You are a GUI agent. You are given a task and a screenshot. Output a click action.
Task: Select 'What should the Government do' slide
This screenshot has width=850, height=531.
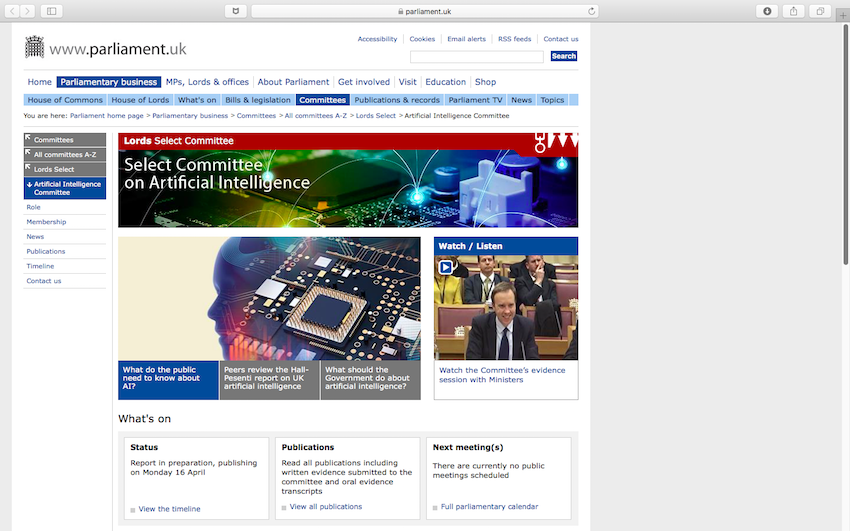pyautogui.click(x=371, y=380)
